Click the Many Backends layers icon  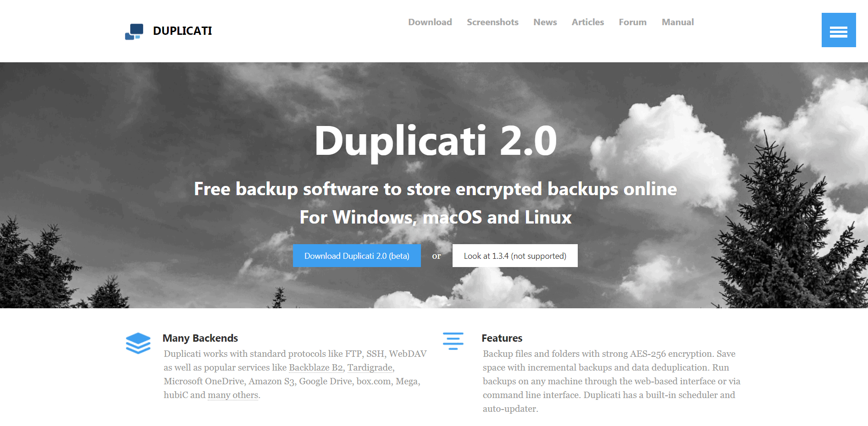(x=138, y=343)
